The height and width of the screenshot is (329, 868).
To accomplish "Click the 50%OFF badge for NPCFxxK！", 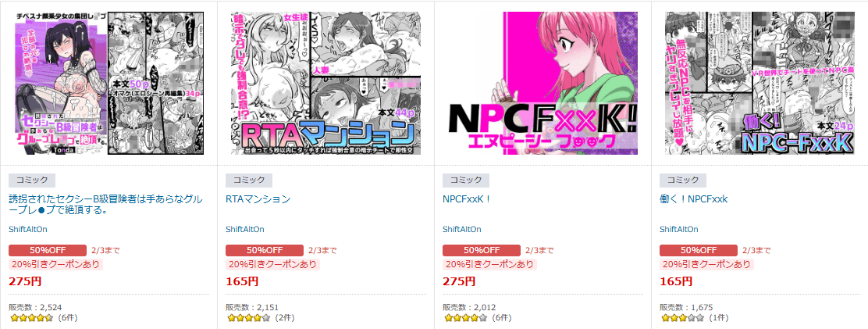I will pyautogui.click(x=482, y=250).
